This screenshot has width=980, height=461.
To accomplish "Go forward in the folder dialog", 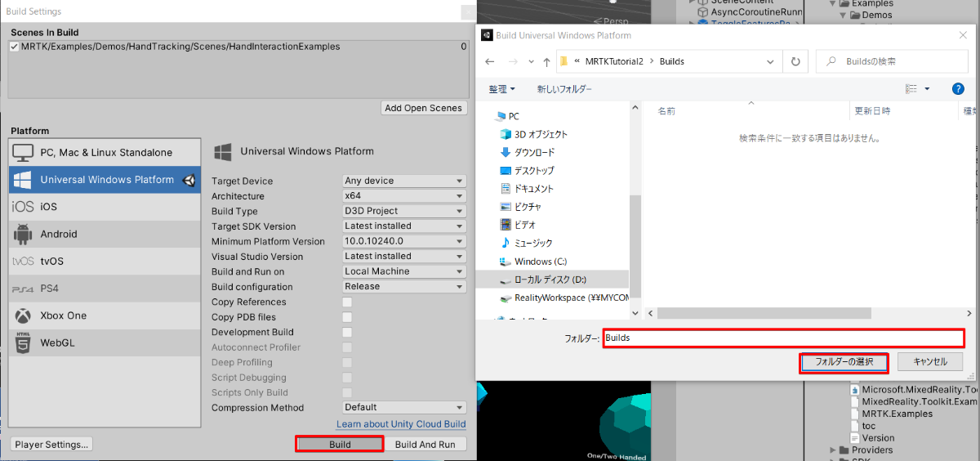I will coord(512,61).
